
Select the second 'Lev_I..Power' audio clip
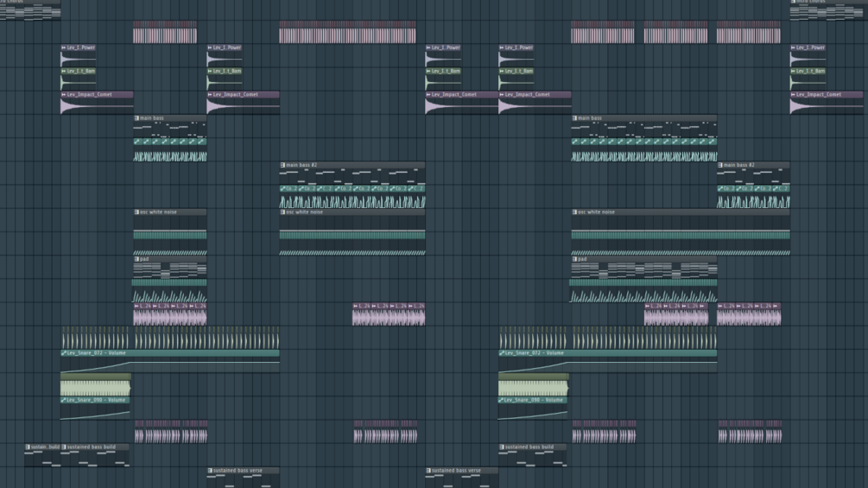click(x=225, y=56)
